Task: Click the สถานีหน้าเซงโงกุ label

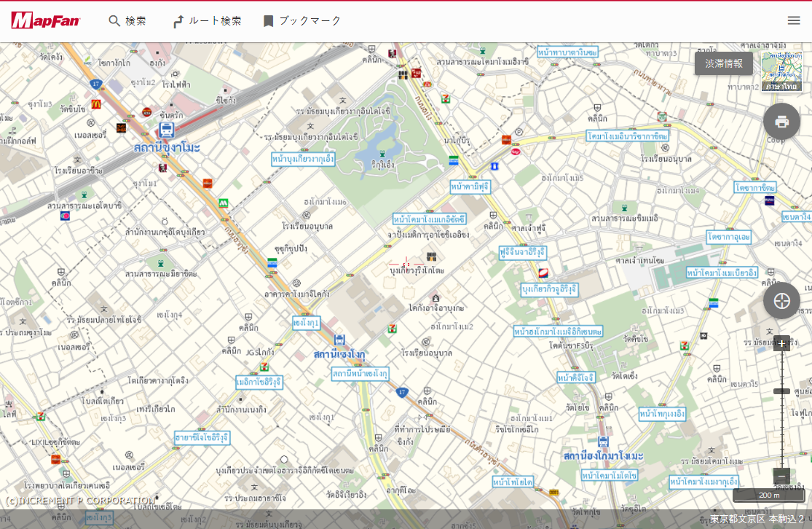Action: tap(360, 374)
